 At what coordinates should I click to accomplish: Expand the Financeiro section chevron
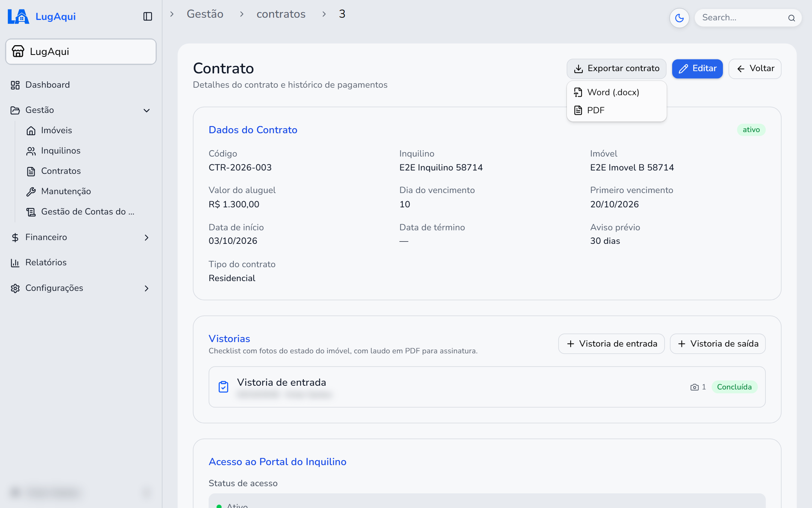click(147, 237)
